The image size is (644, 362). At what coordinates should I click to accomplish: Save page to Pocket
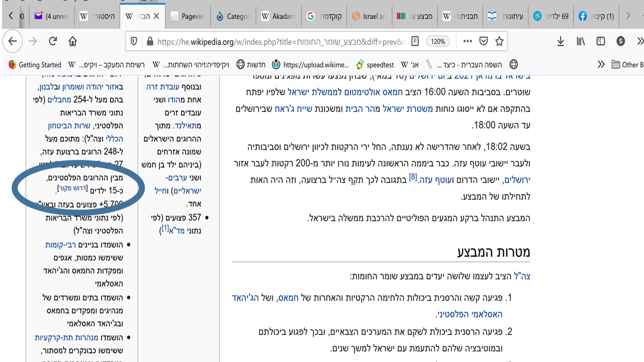pyautogui.click(x=484, y=42)
